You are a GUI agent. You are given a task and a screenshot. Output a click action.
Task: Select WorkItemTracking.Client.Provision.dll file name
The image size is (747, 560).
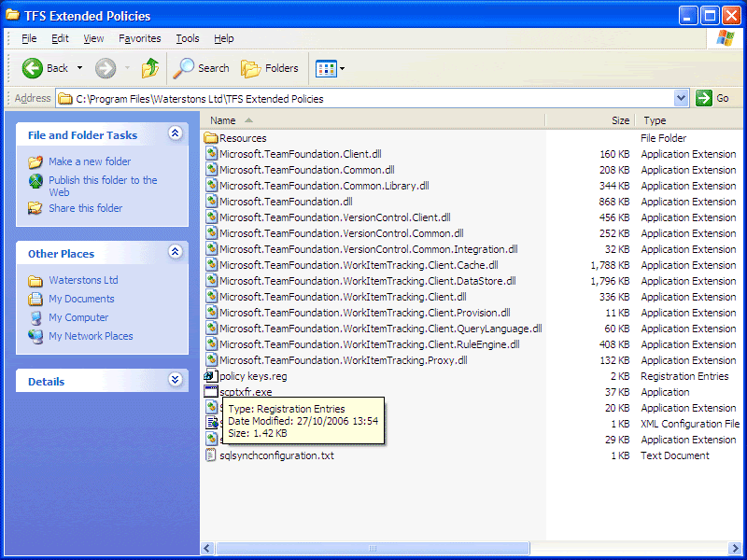tap(365, 313)
